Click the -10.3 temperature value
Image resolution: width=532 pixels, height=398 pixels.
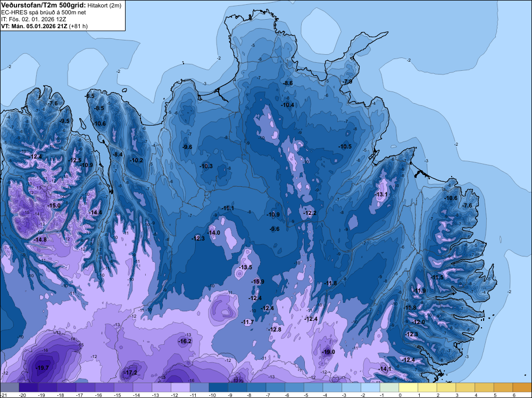[206, 166]
